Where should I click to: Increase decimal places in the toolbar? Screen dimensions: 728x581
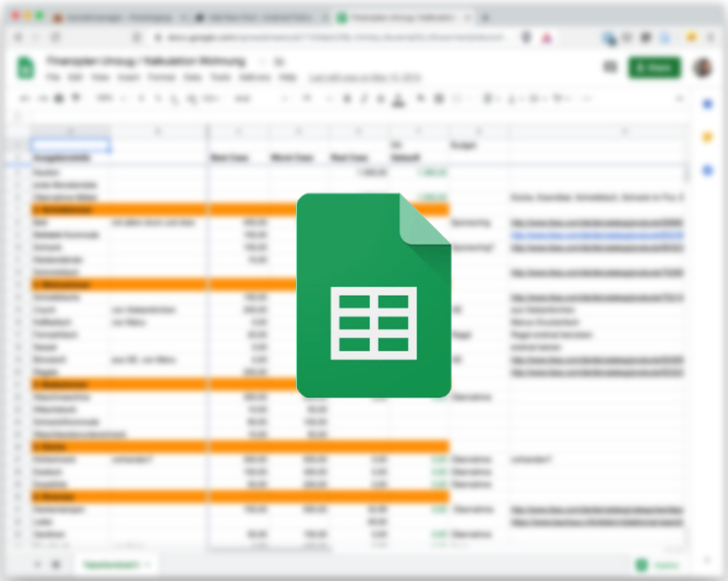[191, 99]
